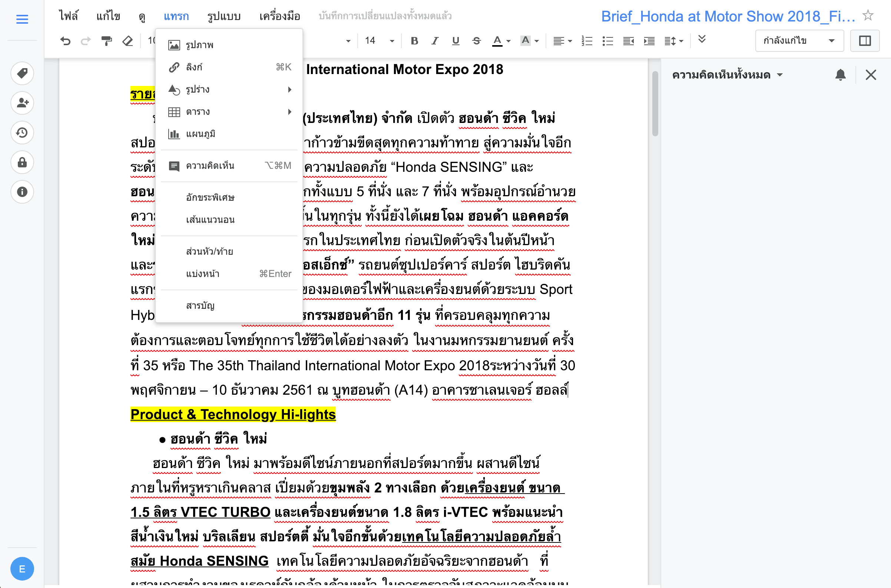The height and width of the screenshot is (588, 891).
Task: Open the รูปแบบ menu
Action: point(224,17)
